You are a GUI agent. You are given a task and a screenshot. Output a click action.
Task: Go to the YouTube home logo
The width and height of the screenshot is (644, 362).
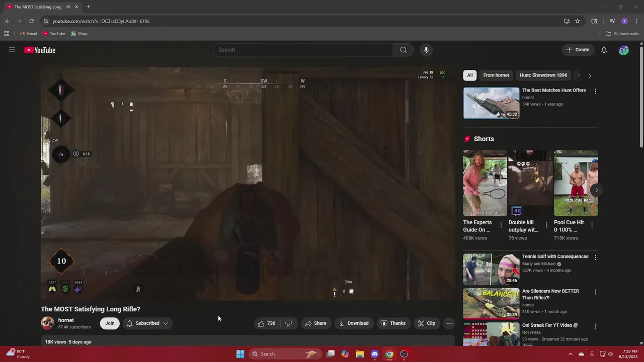[x=40, y=50]
